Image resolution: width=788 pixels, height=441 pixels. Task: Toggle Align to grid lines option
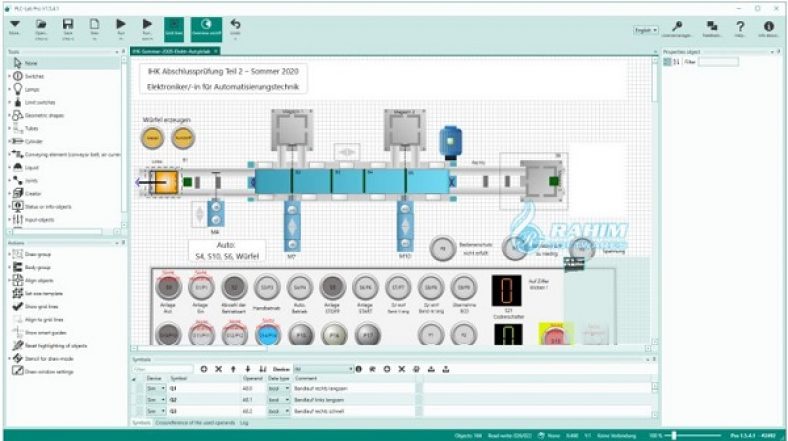pyautogui.click(x=38, y=319)
